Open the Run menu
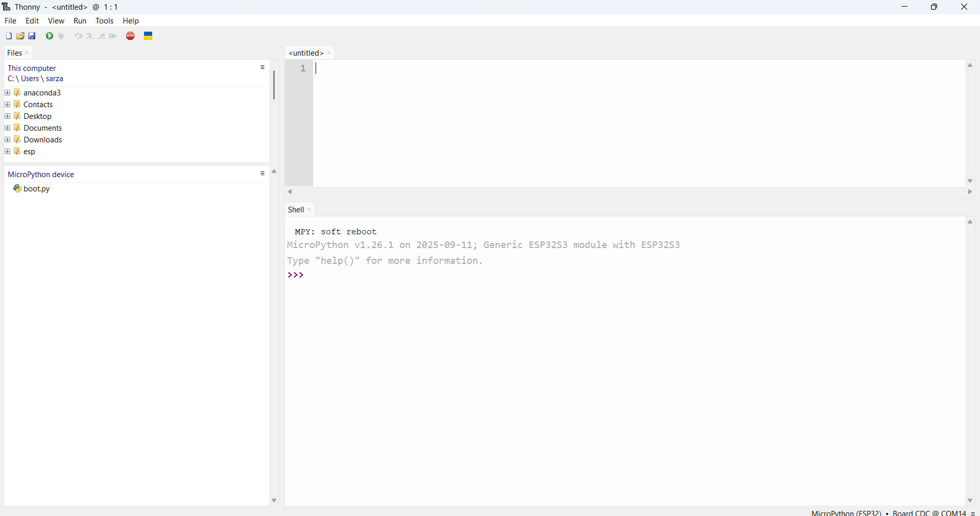Screen dimensions: 980x516 click(80, 21)
